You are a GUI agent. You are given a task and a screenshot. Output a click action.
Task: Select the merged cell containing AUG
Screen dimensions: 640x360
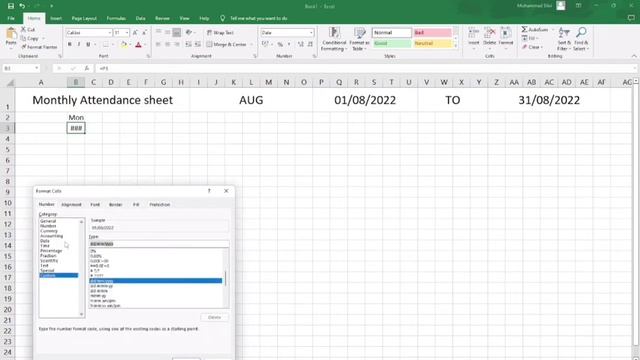[251, 100]
